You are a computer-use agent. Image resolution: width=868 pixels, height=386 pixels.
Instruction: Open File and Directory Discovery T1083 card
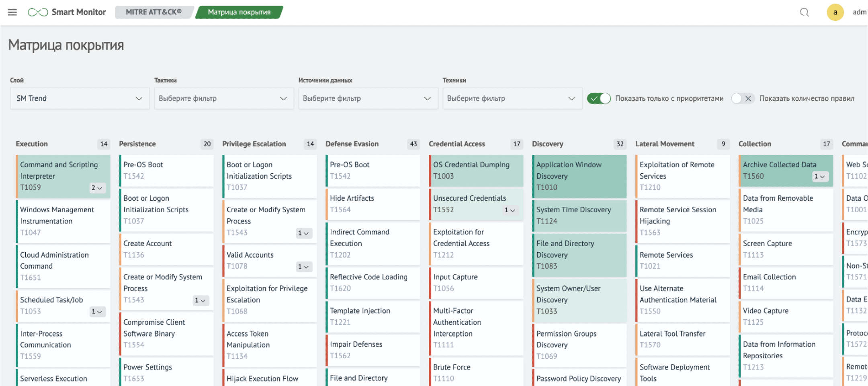click(x=579, y=255)
